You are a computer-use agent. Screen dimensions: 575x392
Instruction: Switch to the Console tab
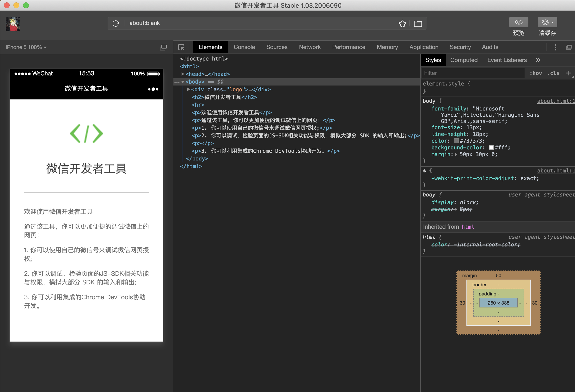[x=244, y=47]
